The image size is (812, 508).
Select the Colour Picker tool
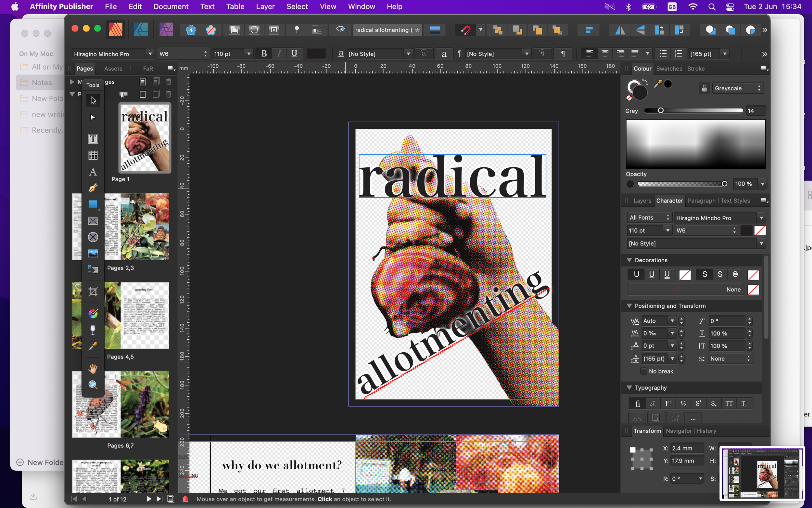[93, 346]
